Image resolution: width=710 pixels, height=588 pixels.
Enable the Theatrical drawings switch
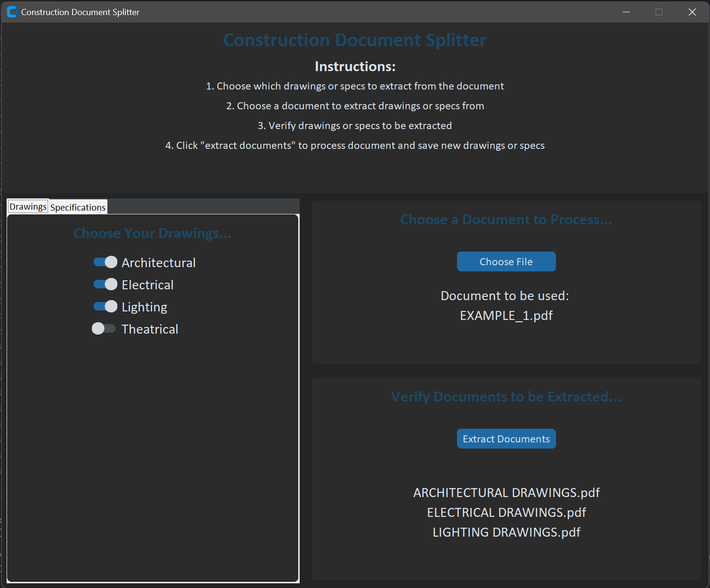point(104,329)
